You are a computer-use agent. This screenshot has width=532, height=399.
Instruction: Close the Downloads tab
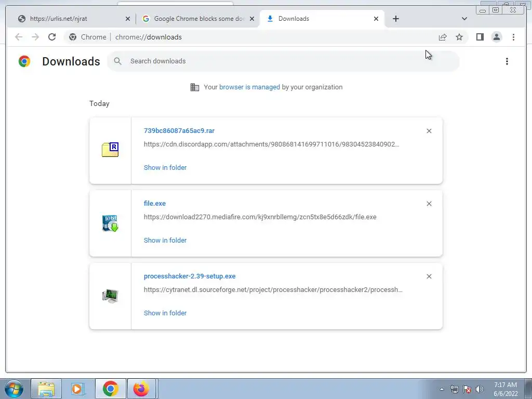(376, 19)
